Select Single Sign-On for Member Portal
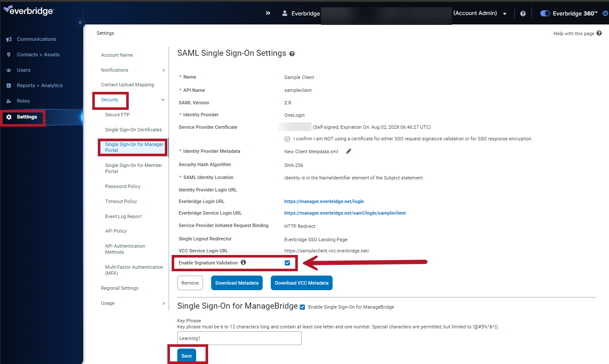This screenshot has width=609, height=364. click(133, 168)
